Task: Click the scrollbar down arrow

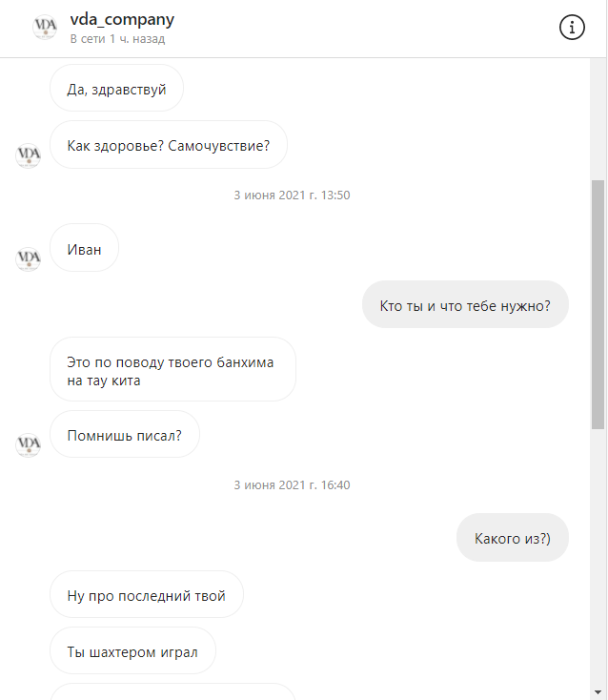Action: (598, 692)
